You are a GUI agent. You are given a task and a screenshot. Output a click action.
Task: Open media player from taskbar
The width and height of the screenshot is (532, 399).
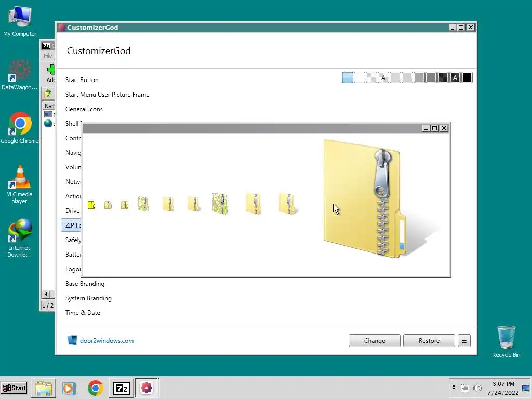tap(69, 388)
